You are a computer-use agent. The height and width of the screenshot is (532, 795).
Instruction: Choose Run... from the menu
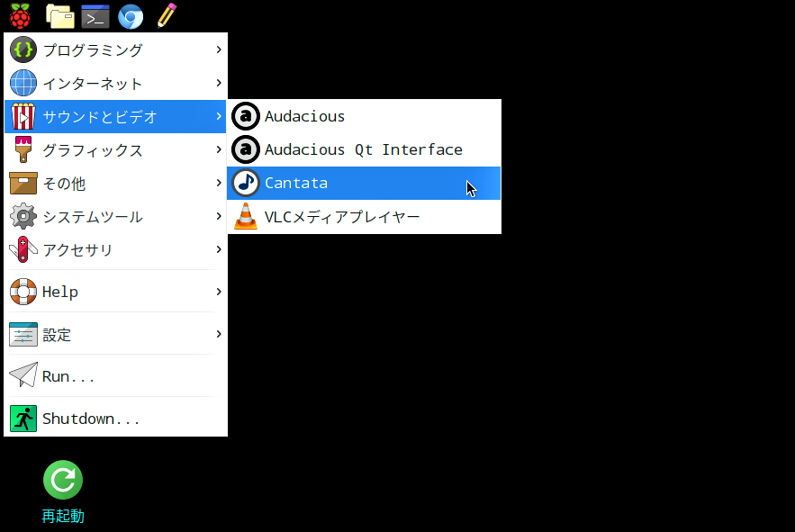[115, 375]
